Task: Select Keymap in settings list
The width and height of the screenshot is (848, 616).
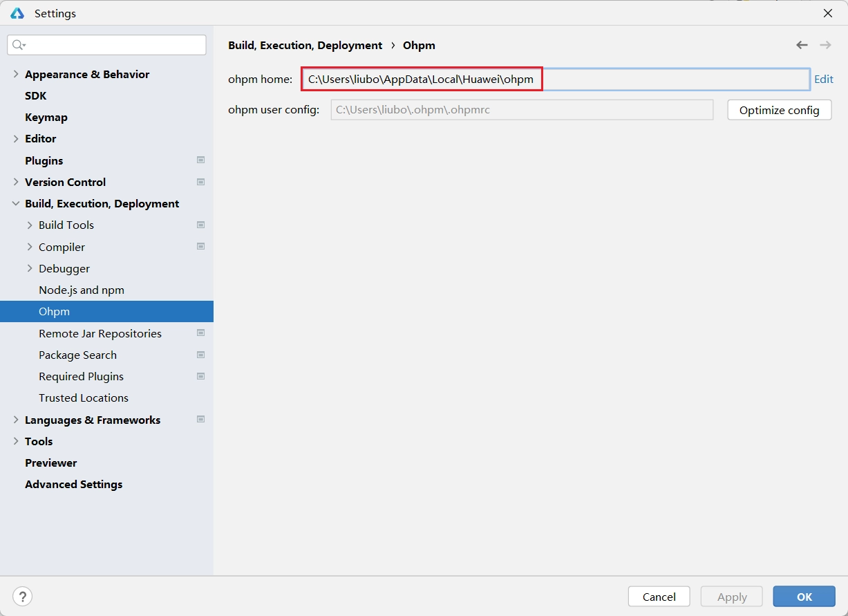Action: pyautogui.click(x=46, y=117)
